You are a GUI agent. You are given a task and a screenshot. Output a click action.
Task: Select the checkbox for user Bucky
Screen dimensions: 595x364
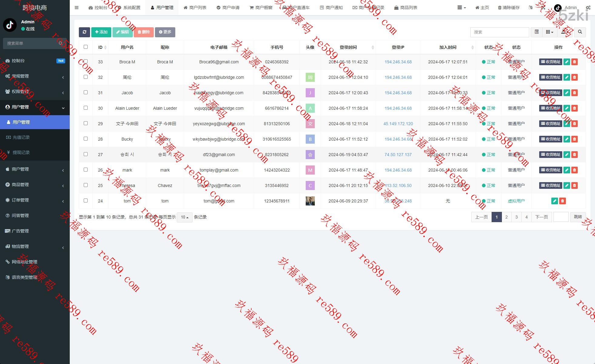pos(86,139)
